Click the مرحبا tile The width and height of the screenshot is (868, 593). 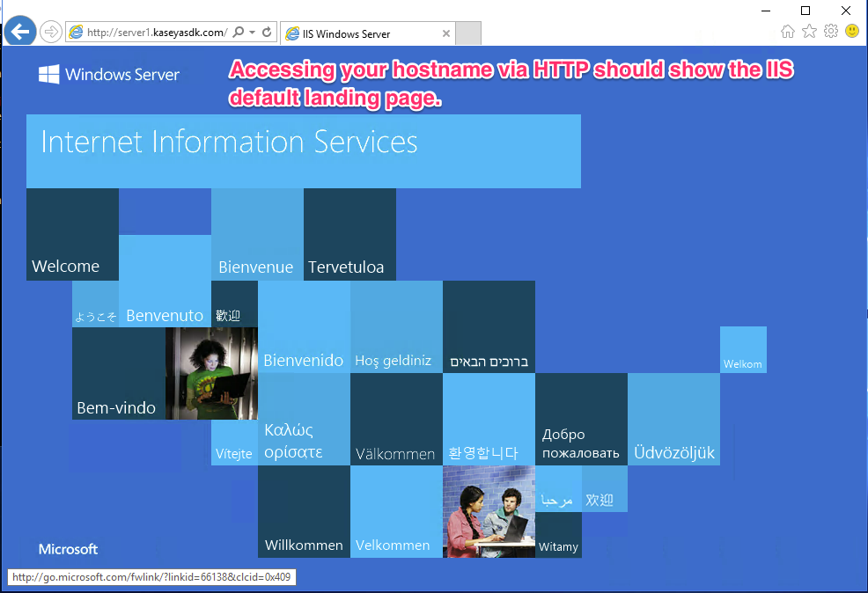click(558, 489)
